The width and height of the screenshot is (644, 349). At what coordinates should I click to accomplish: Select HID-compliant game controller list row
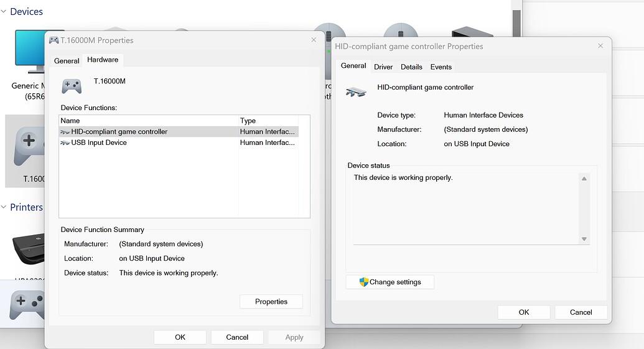pyautogui.click(x=119, y=131)
